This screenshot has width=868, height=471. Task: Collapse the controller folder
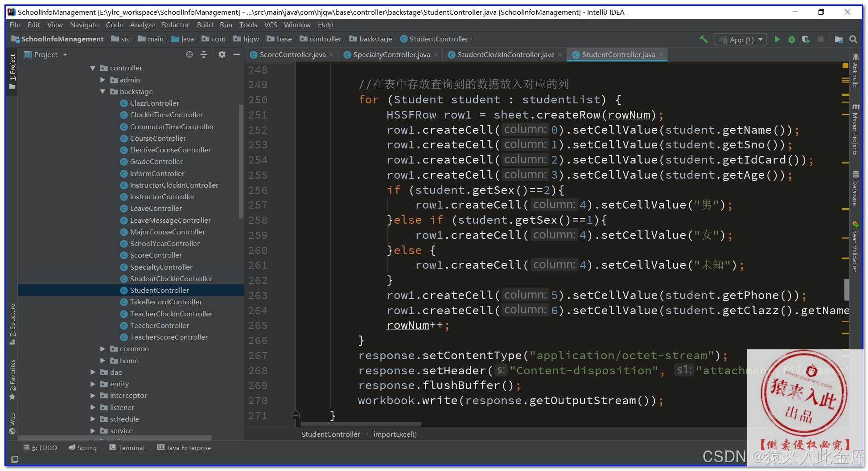[x=93, y=68]
